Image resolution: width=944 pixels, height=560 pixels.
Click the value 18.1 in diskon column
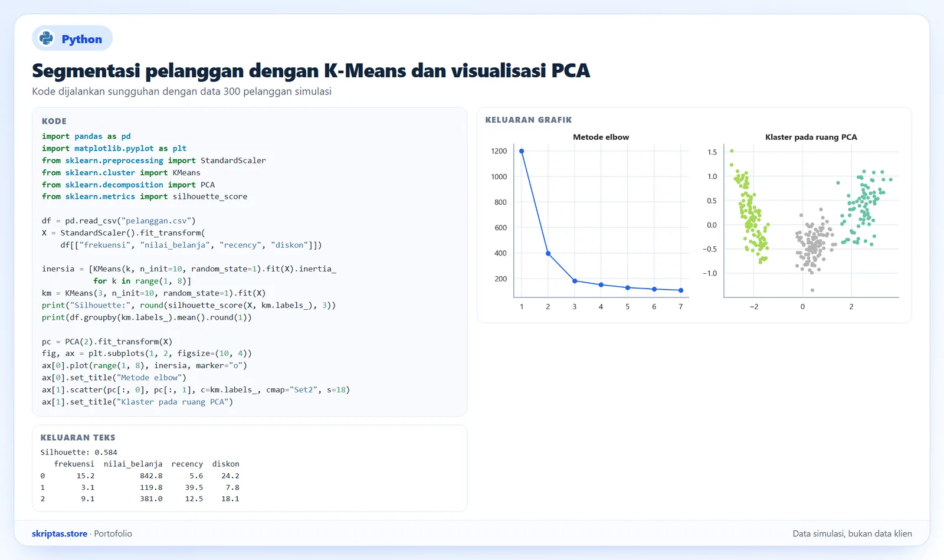pyautogui.click(x=230, y=499)
